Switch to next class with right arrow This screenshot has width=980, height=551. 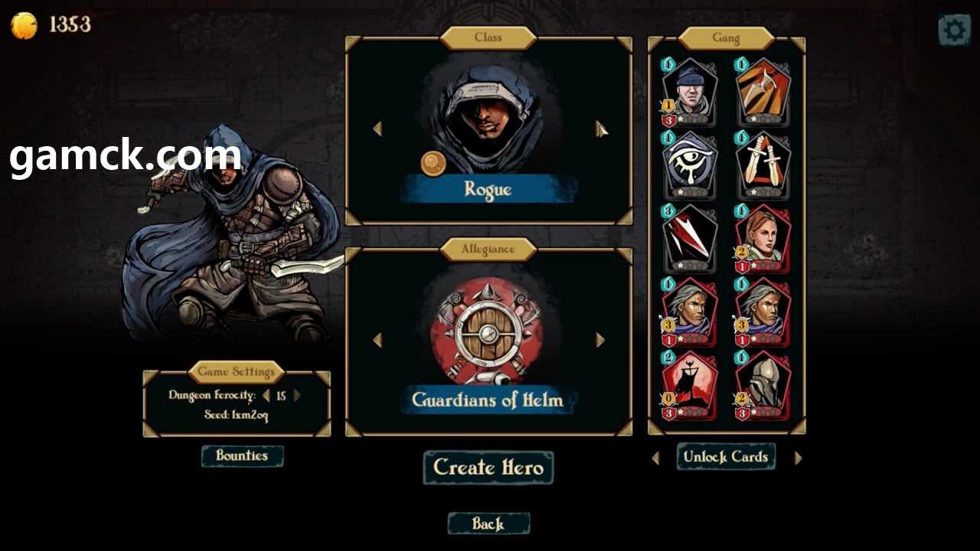[600, 129]
